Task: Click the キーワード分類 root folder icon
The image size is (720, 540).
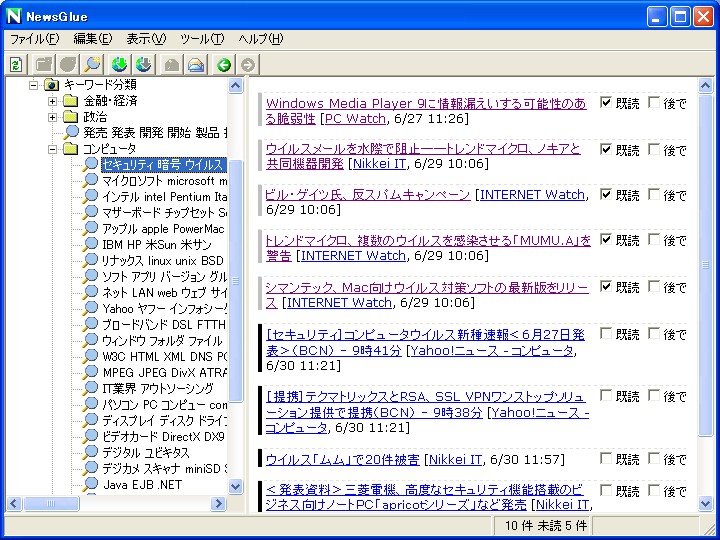Action: pos(51,85)
